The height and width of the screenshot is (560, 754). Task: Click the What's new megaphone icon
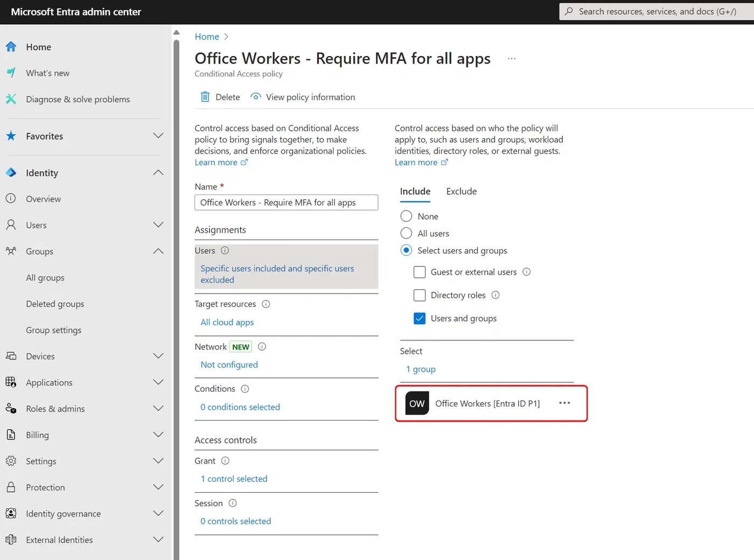pos(11,73)
